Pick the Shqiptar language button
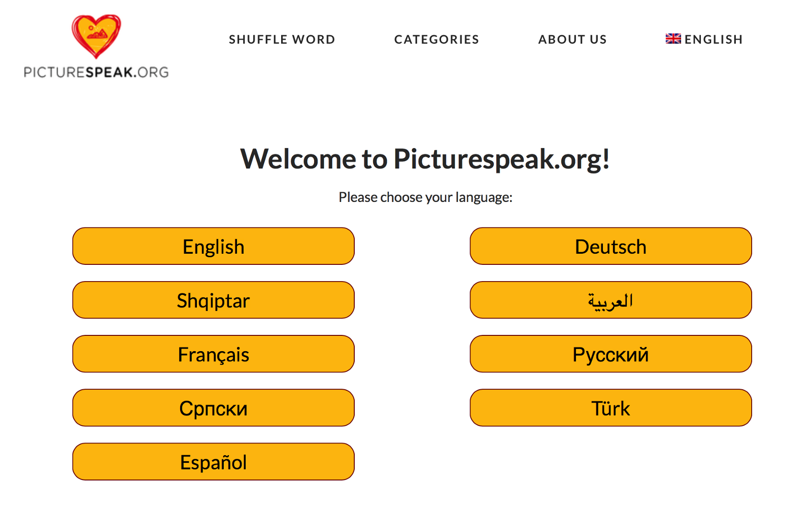812x513 pixels. pyautogui.click(x=213, y=300)
